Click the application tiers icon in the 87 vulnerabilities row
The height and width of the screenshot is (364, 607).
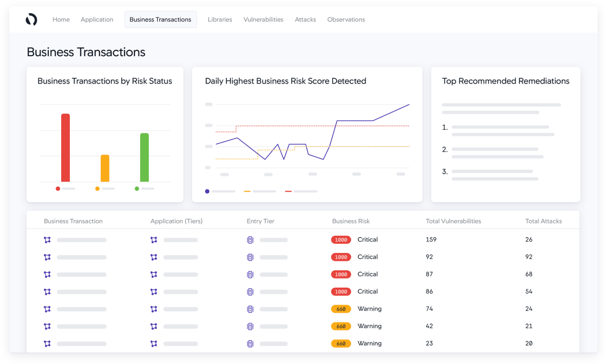pos(154,274)
